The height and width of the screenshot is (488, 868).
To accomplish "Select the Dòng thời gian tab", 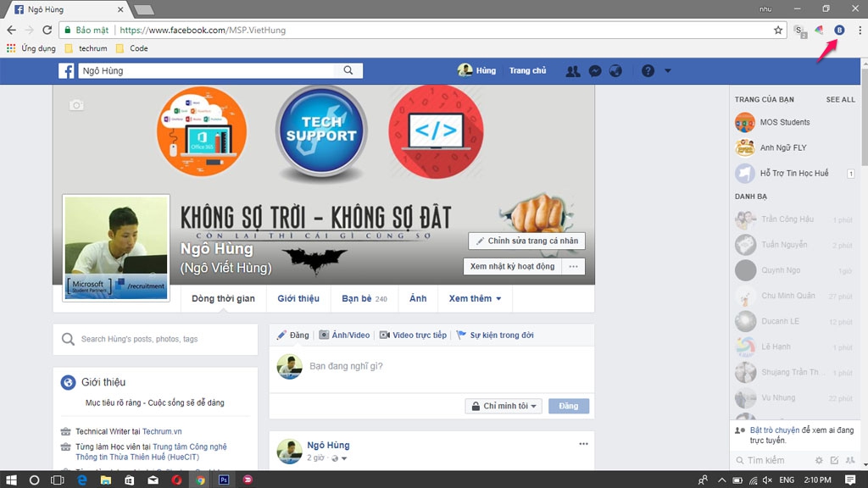I will pos(223,298).
